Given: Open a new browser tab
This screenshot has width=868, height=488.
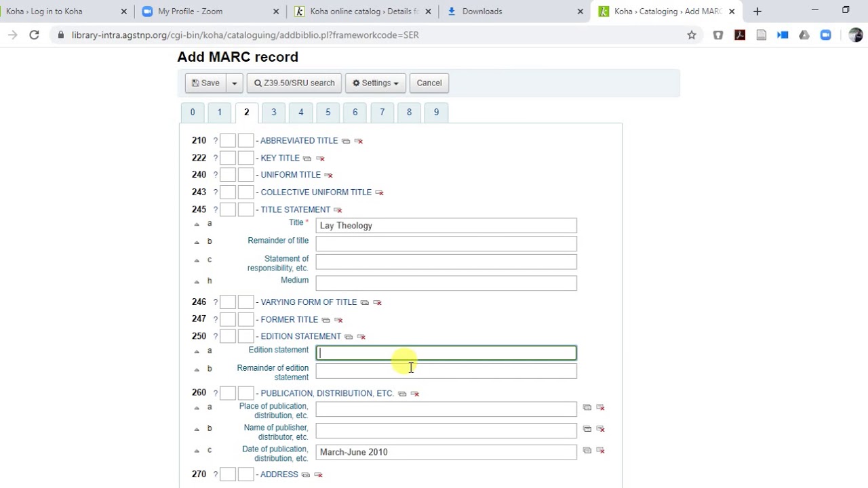Looking at the screenshot, I should click(x=757, y=12).
